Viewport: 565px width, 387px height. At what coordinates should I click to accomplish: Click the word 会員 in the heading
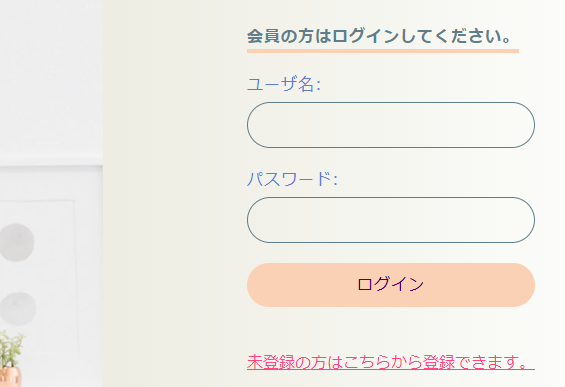263,36
